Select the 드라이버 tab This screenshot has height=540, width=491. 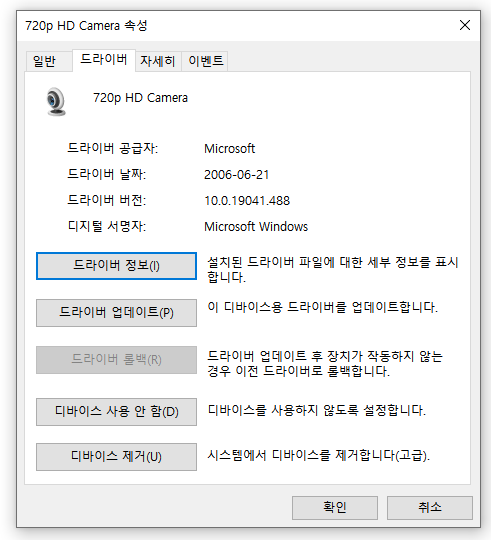[104, 60]
